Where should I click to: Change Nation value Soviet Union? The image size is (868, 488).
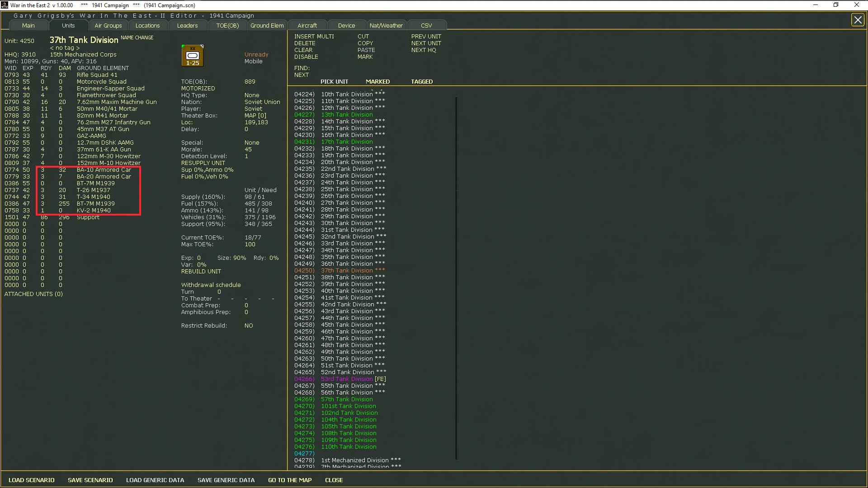[x=262, y=102]
